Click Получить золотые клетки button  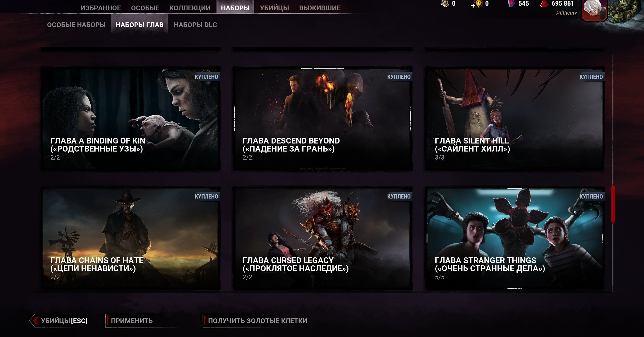(x=257, y=321)
